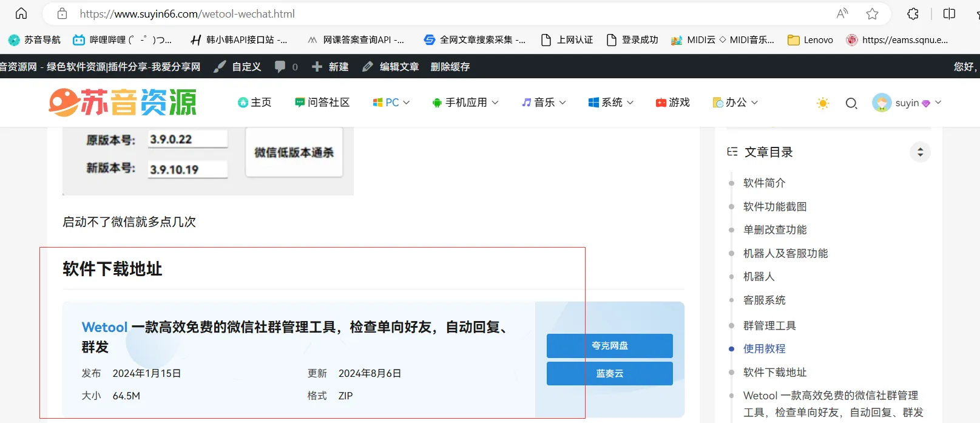This screenshot has width=980, height=423.
Task: Expand the 手机应用 dropdown menu
Action: [465, 103]
